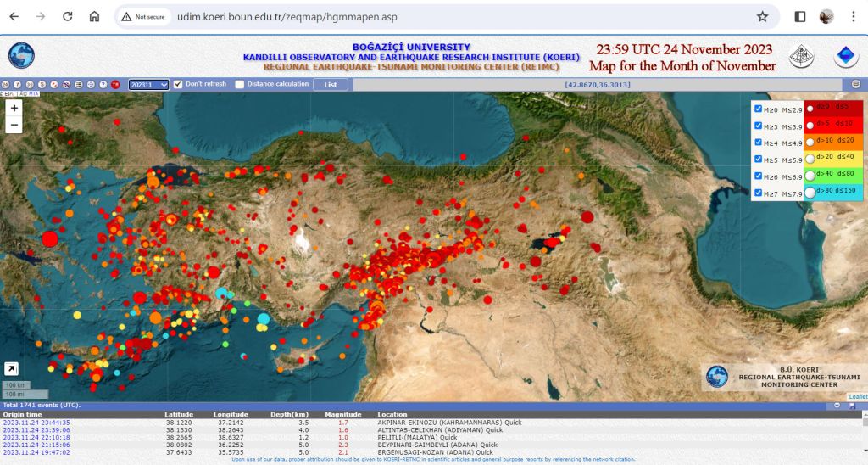Open the Leaflet attribution link

[x=857, y=396]
